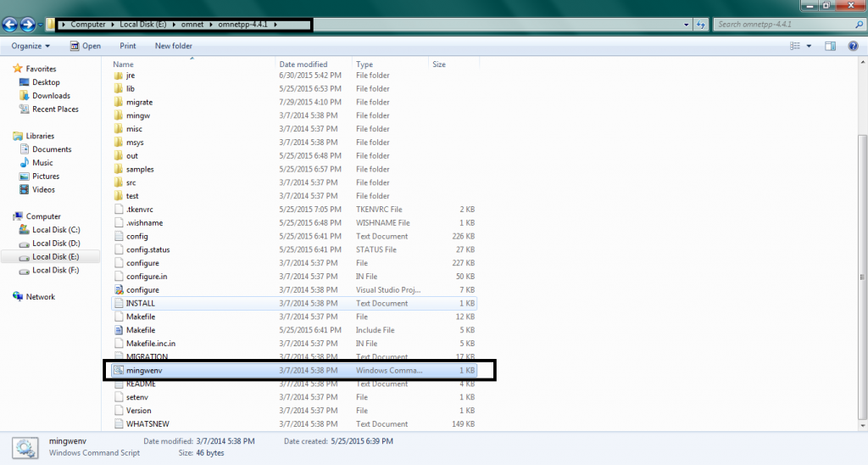The image size is (868, 465).
Task: Select the Visual Studio configure file
Action: click(x=142, y=290)
